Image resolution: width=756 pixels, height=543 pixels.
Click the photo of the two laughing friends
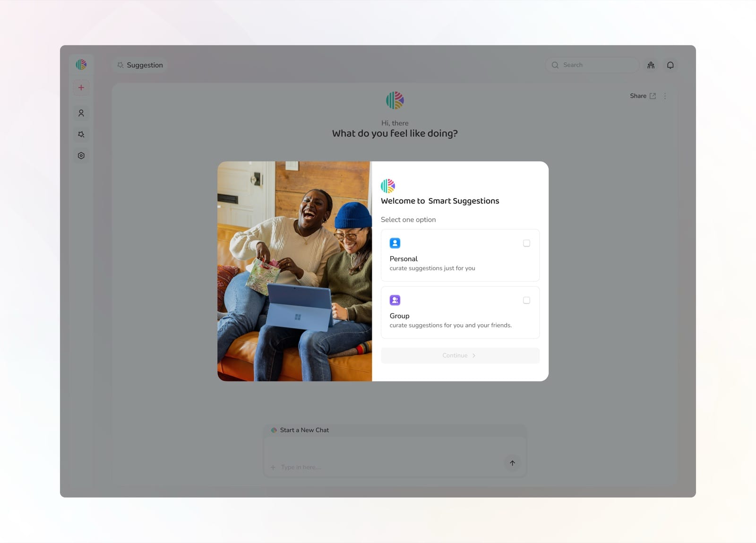coord(295,271)
